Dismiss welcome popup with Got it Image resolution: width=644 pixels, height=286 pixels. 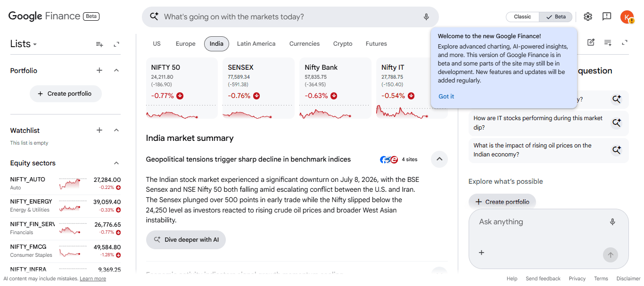coord(446,97)
